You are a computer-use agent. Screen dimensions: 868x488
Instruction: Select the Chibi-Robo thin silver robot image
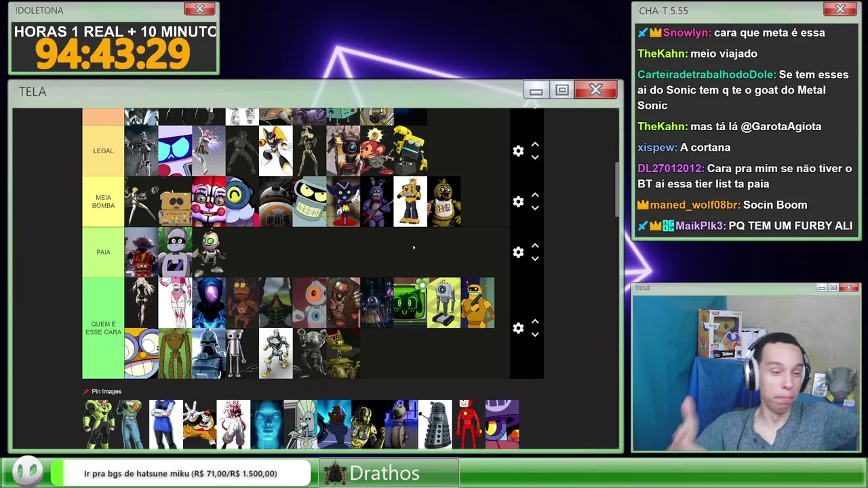[x=242, y=353]
